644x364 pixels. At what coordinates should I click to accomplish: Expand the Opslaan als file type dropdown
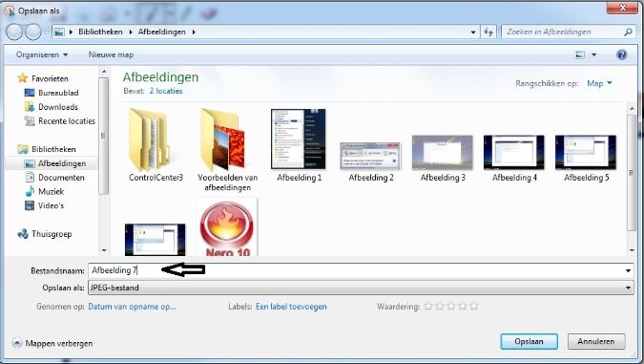(628, 288)
